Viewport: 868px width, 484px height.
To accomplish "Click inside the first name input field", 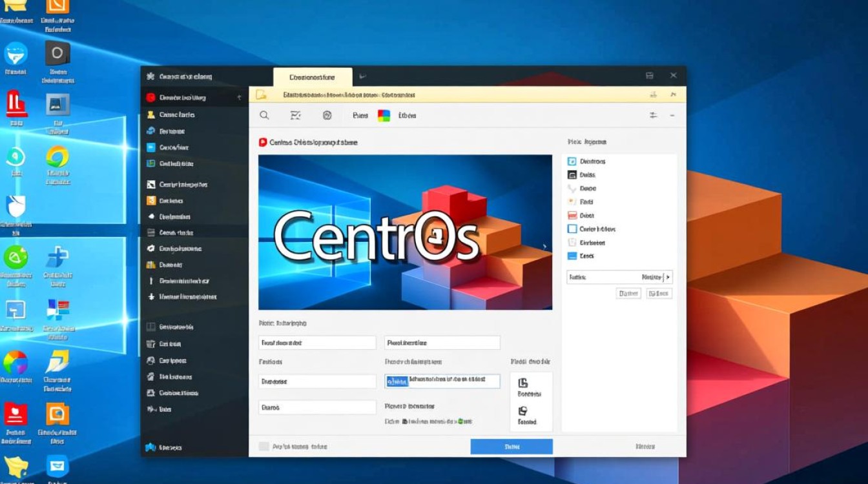I will 317,342.
